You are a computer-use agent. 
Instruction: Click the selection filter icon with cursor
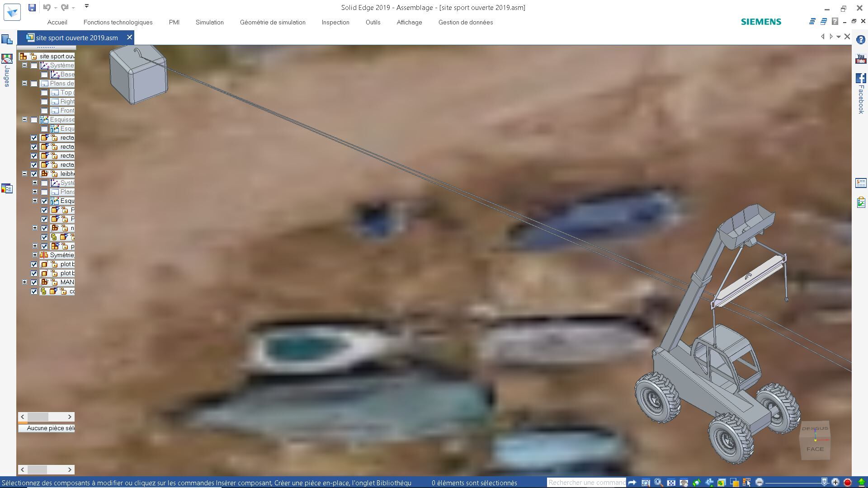click(747, 482)
